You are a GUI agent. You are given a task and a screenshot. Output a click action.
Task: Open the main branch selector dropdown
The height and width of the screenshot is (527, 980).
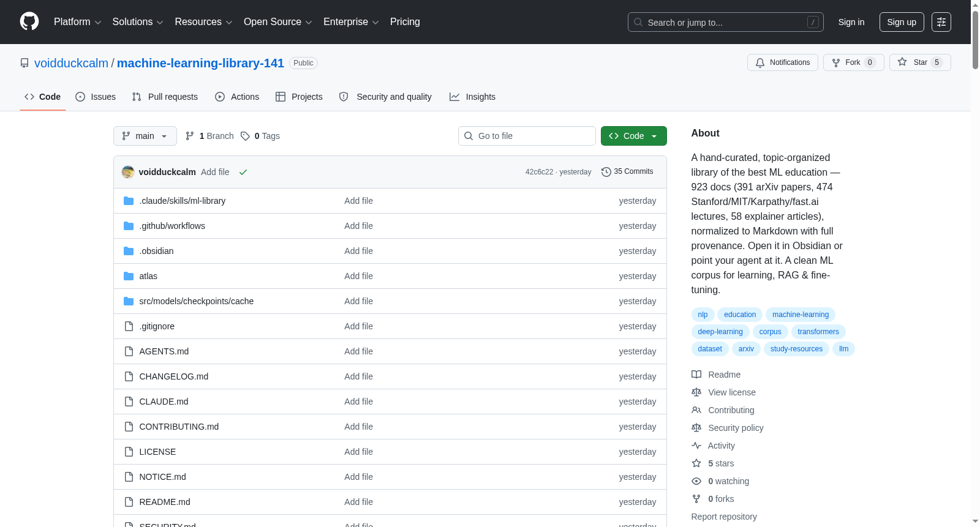[x=145, y=136]
